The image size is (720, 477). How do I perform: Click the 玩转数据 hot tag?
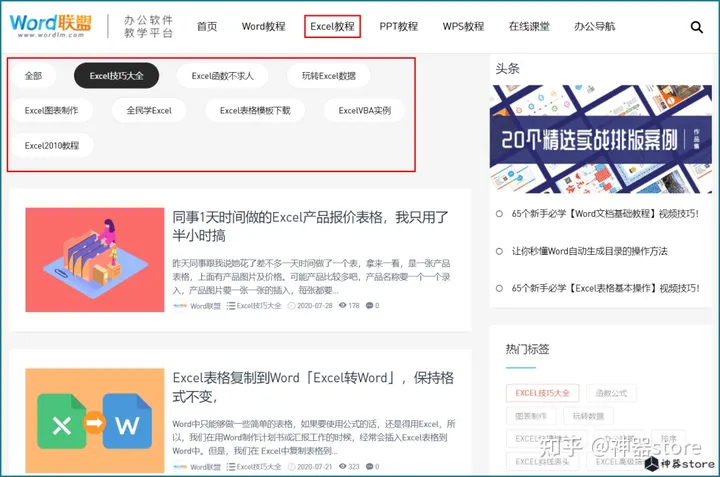(588, 416)
